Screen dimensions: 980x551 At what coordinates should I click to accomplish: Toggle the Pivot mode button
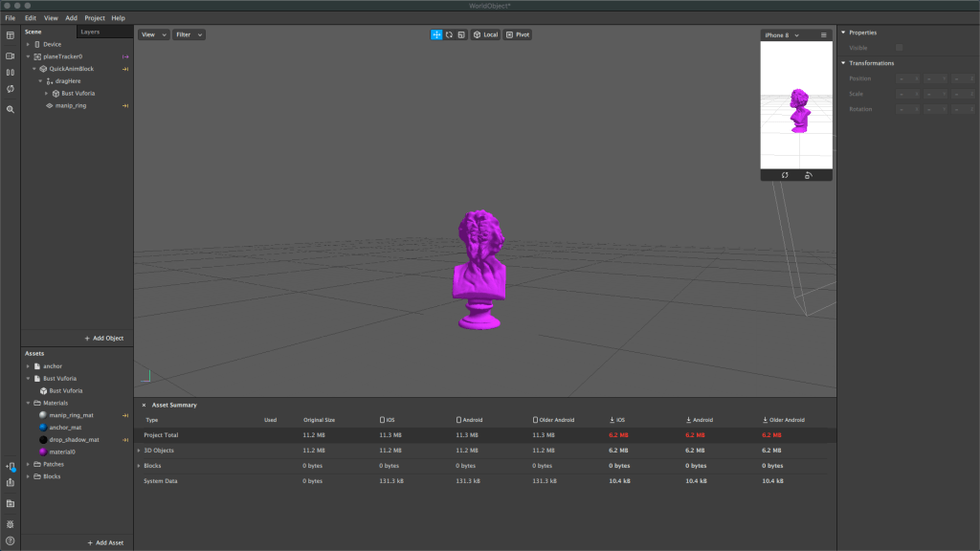coord(517,34)
